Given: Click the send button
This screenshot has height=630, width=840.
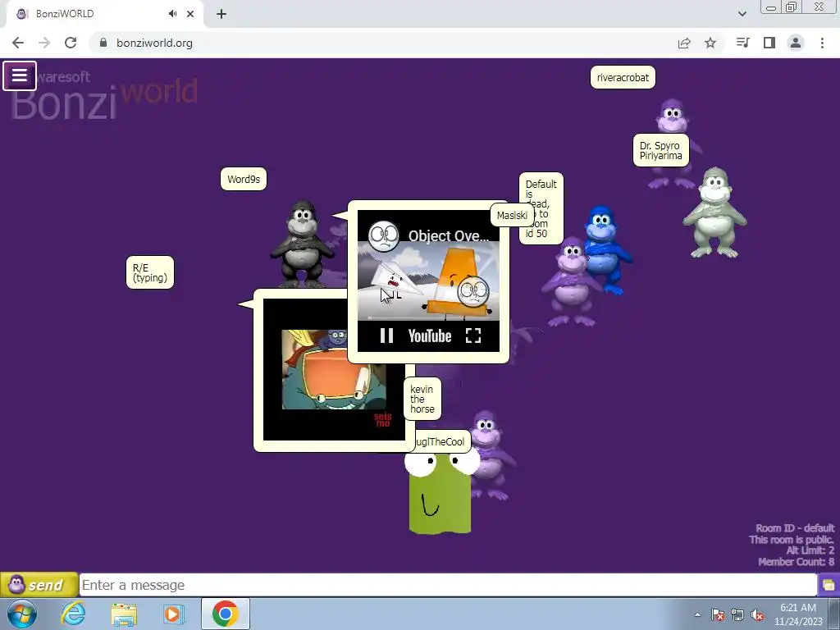Looking at the screenshot, I should click(x=39, y=584).
